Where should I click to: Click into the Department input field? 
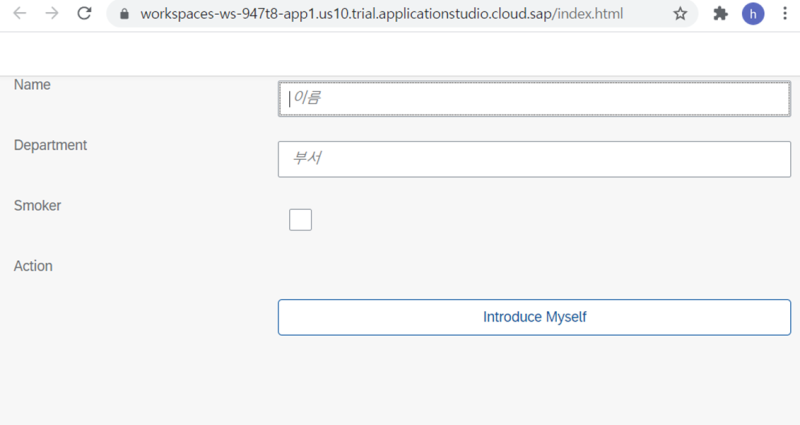pos(534,159)
